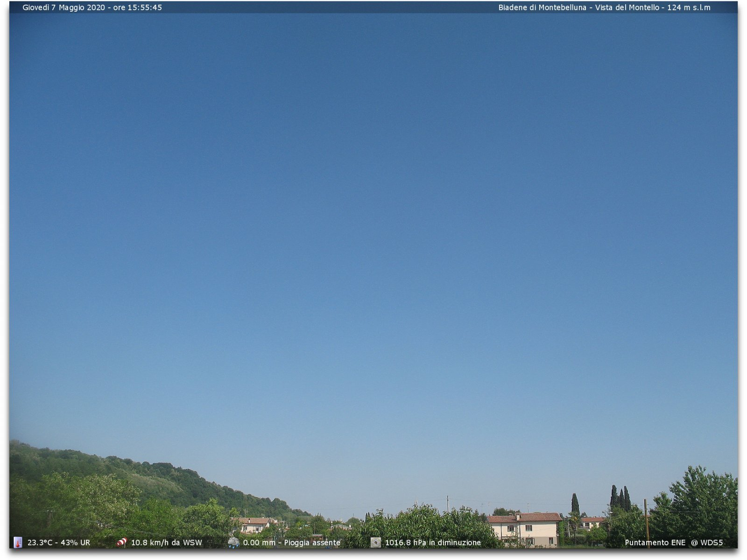Click the rain cloud precipitation icon
This screenshot has height=560, width=747.
[x=233, y=542]
